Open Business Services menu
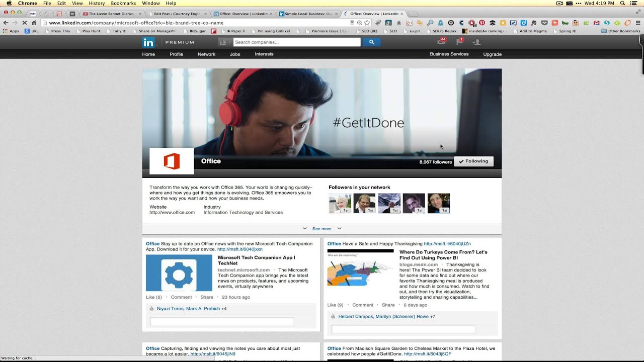 point(449,54)
